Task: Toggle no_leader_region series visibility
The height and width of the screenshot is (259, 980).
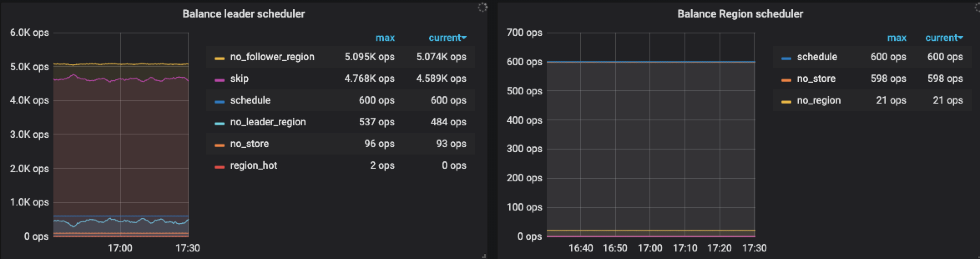Action: [x=268, y=122]
